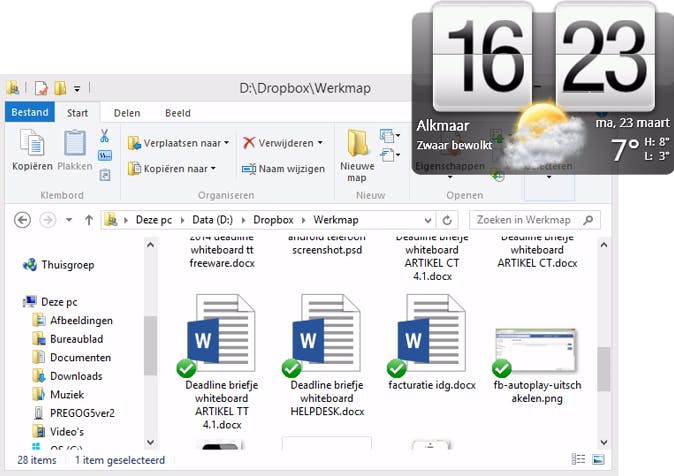Click Naam wijzigen rename button
This screenshot has width=674, height=476.
[x=283, y=169]
